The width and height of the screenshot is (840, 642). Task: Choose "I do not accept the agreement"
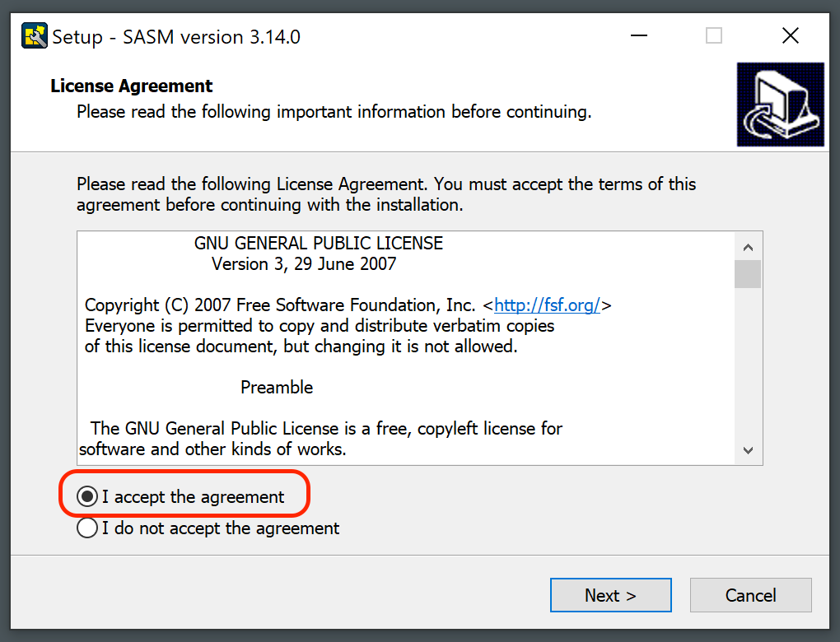point(86,528)
